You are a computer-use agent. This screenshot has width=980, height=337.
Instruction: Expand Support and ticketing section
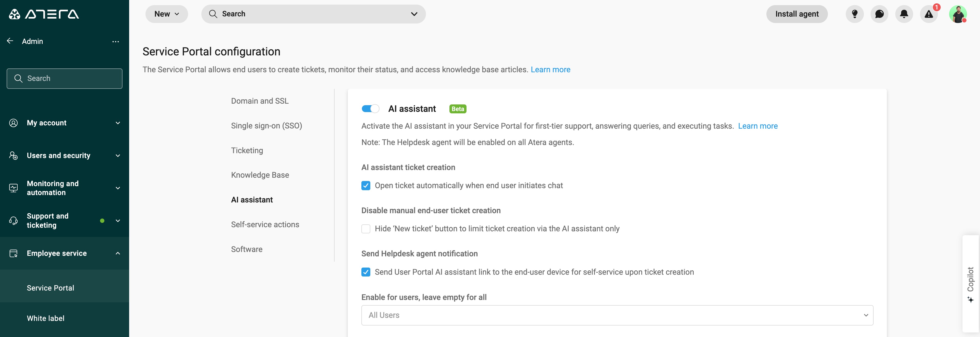click(x=118, y=221)
